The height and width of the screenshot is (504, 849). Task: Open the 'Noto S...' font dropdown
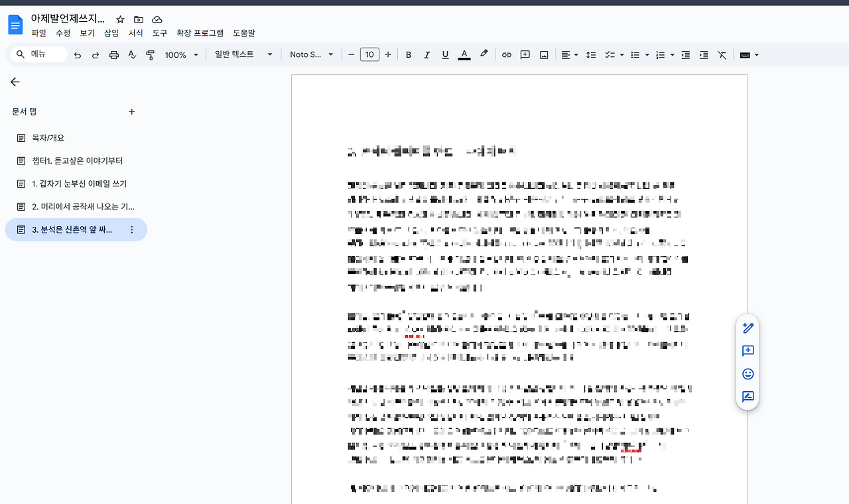(312, 54)
